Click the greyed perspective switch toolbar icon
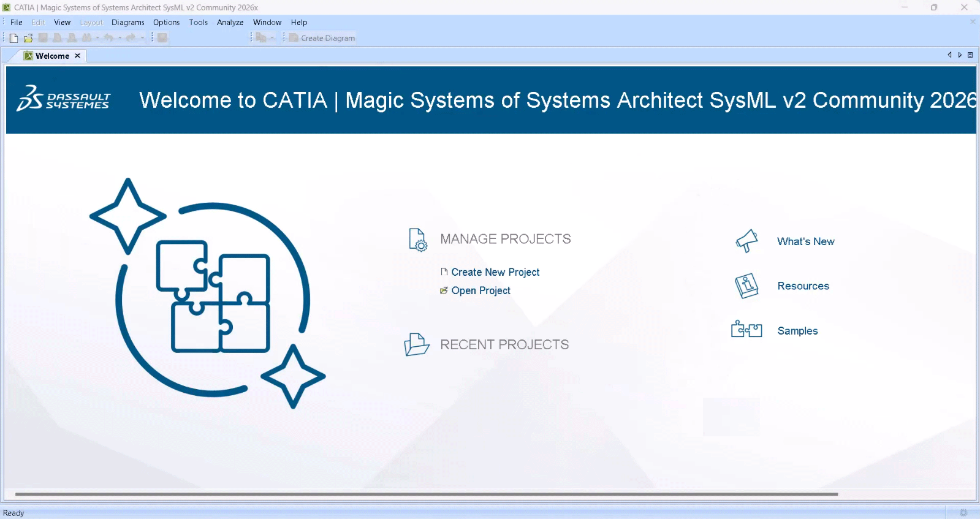980x519 pixels. point(261,38)
